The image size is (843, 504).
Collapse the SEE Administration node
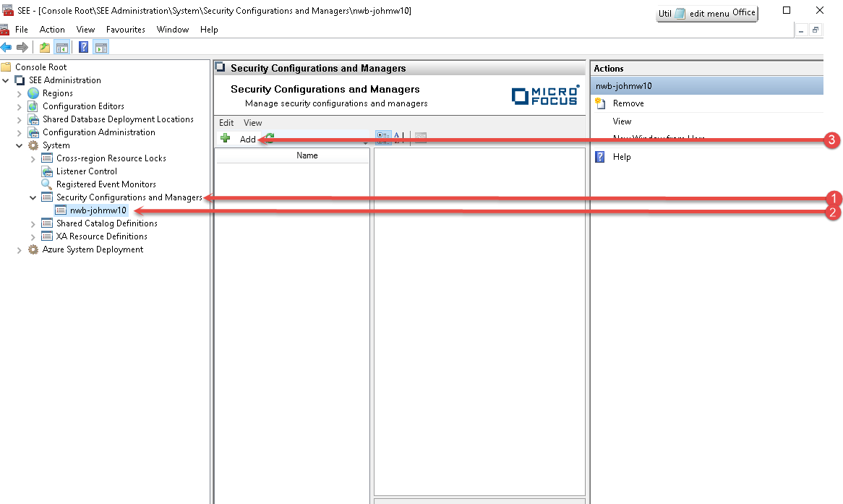6,80
